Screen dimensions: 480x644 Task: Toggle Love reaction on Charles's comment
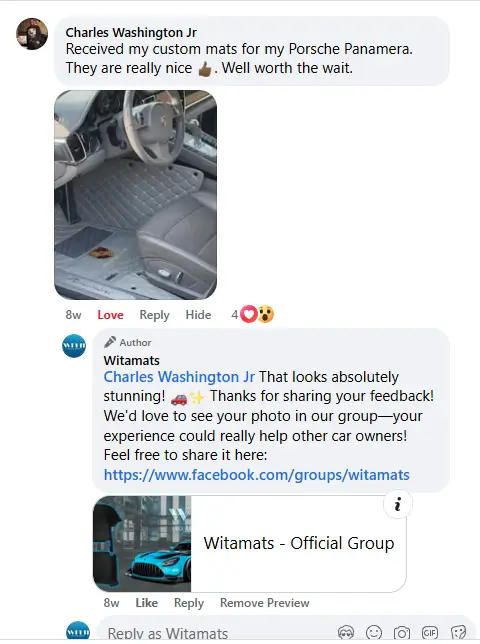(110, 315)
